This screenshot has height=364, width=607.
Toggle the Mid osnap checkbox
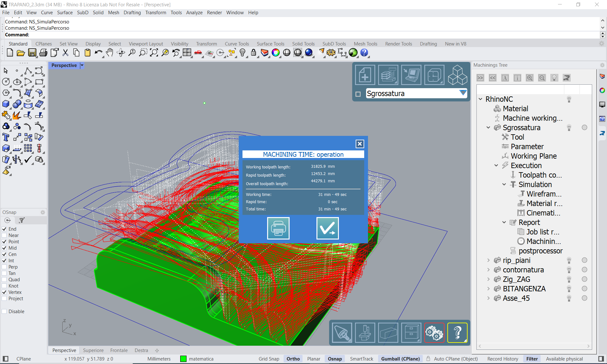click(4, 248)
